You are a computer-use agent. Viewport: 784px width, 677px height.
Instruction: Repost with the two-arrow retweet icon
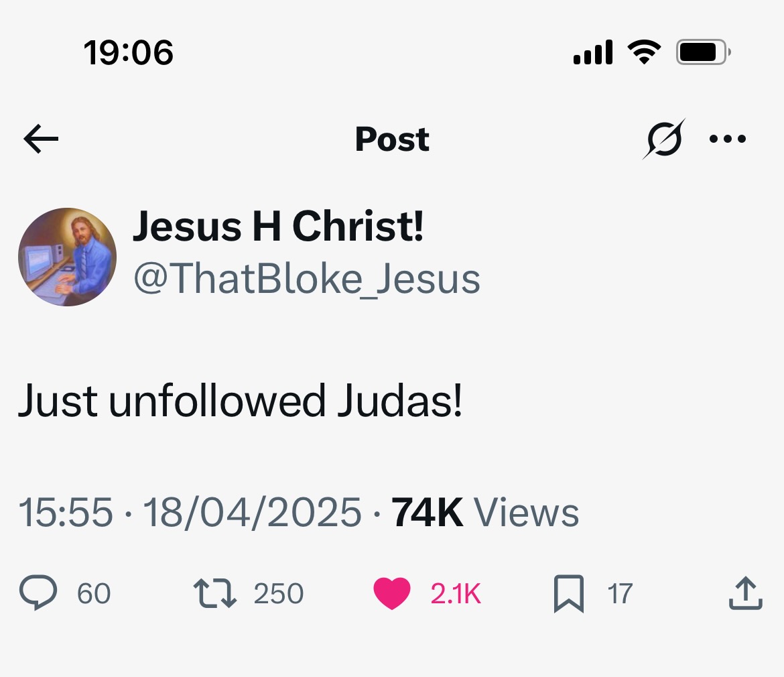coord(214,594)
